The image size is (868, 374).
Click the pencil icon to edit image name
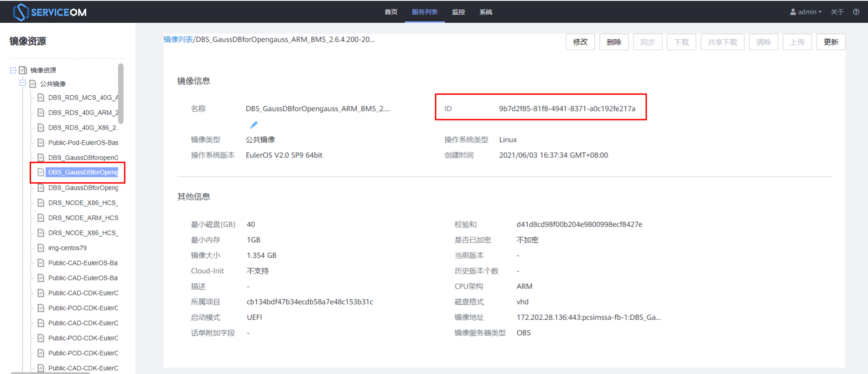point(254,125)
